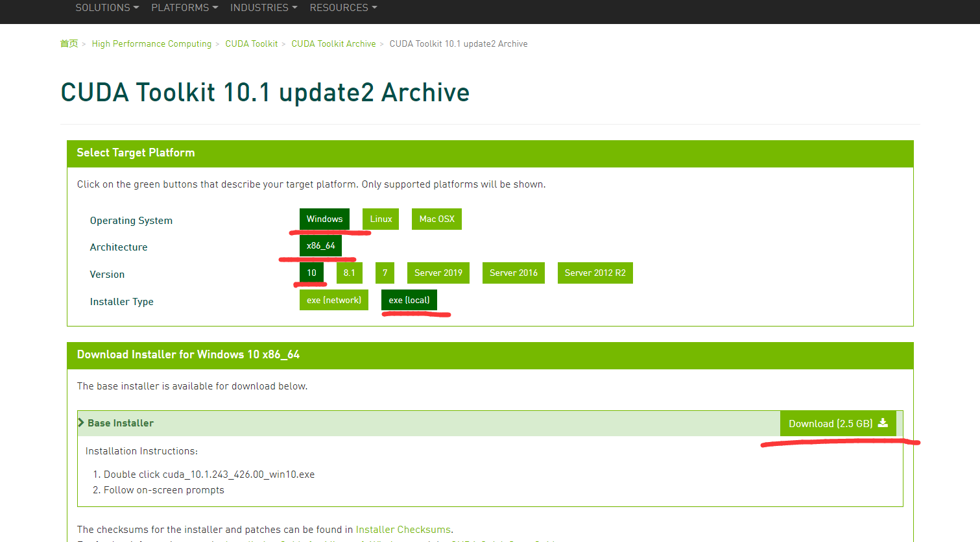Image resolution: width=980 pixels, height=542 pixels.
Task: Click the Installer Type label
Action: [121, 302]
